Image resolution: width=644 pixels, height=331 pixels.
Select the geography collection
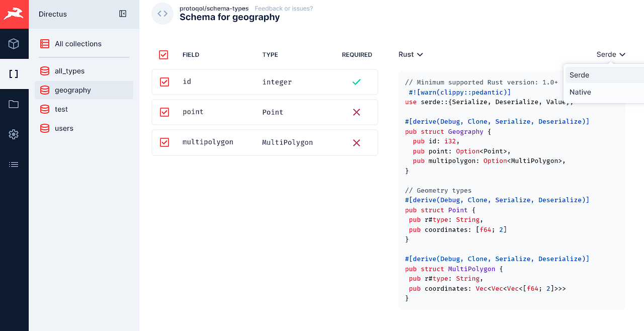pyautogui.click(x=84, y=90)
